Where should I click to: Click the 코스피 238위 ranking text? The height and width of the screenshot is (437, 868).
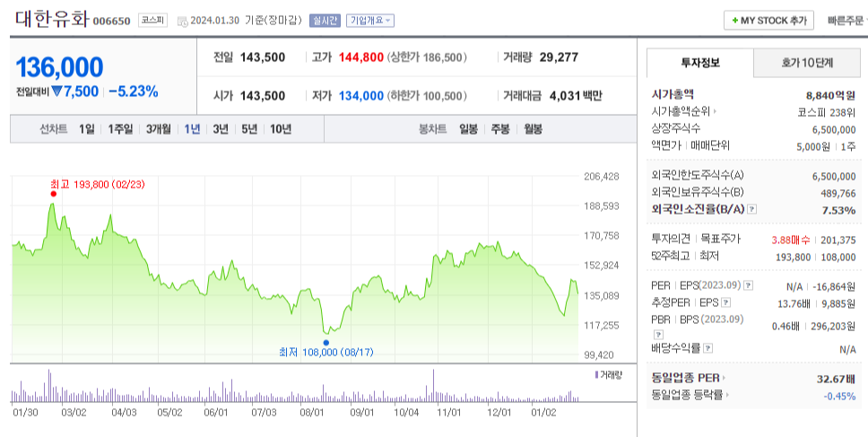click(x=827, y=112)
